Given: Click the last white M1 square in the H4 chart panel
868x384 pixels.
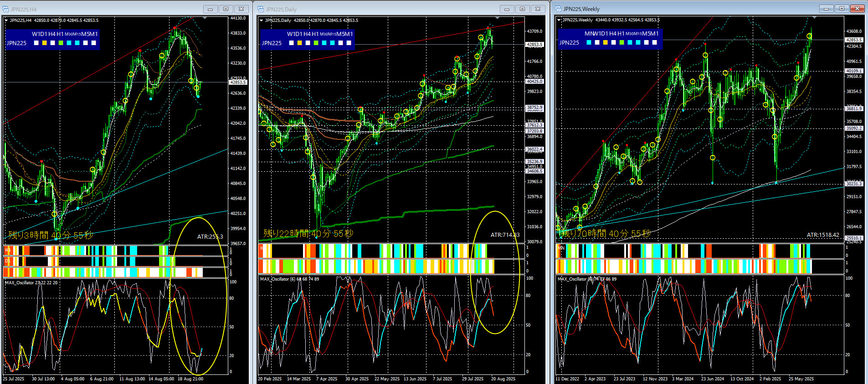Looking at the screenshot, I should click(94, 43).
